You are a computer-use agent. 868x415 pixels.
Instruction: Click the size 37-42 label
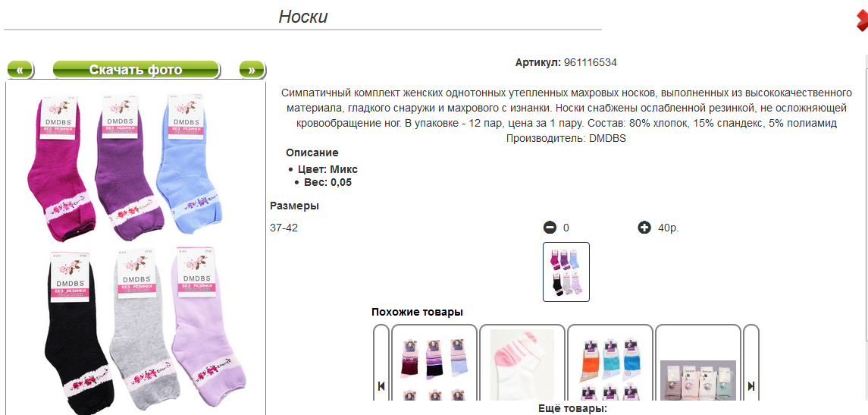click(x=284, y=227)
